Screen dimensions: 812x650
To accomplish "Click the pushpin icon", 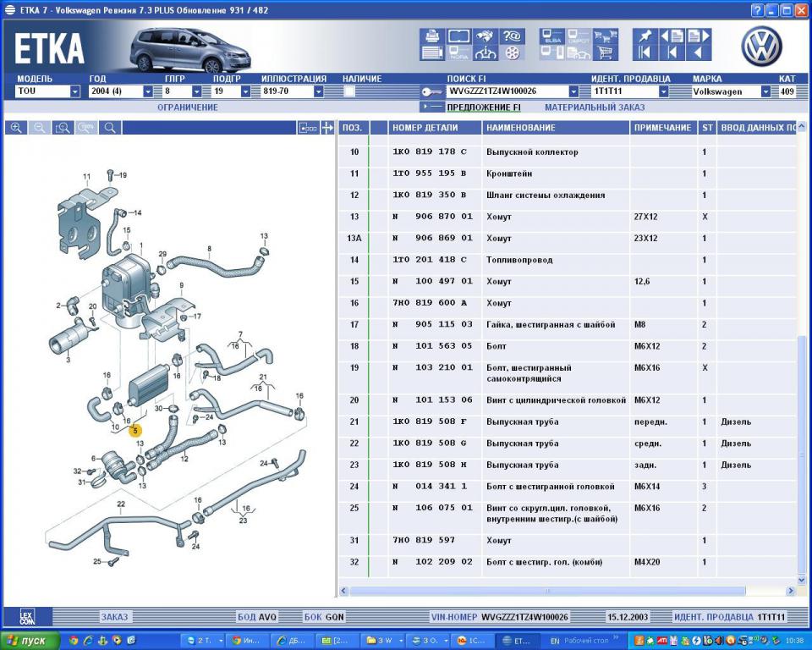I will click(x=645, y=36).
